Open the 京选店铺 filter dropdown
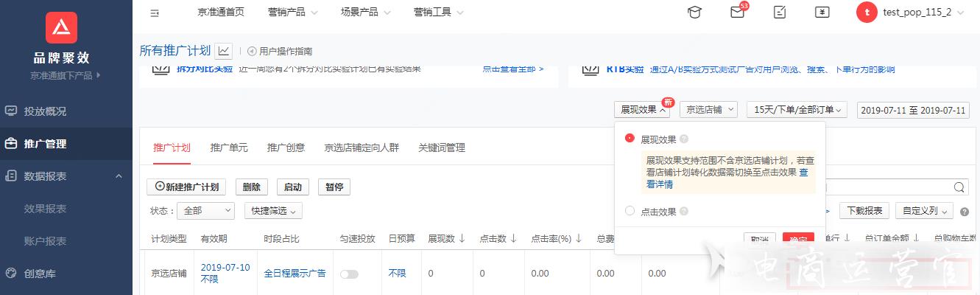The height and width of the screenshot is (295, 980). coord(708,110)
